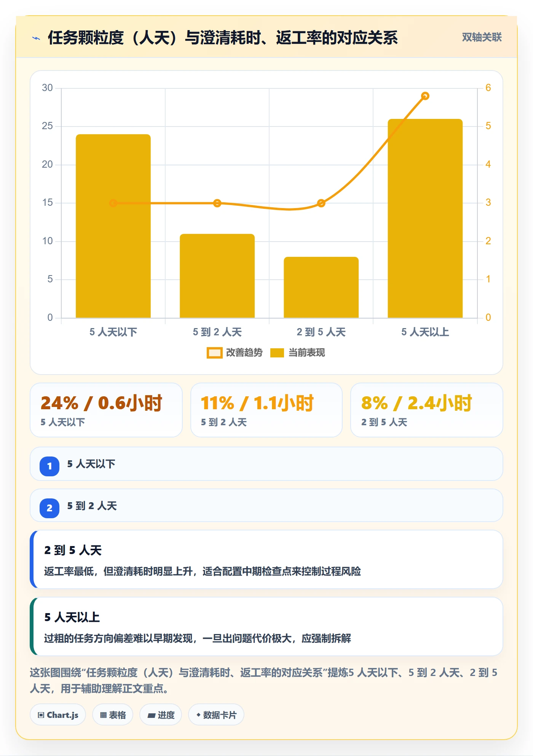
Task: Toggle the 改善趋势 legend swatch
Action: coord(214,353)
